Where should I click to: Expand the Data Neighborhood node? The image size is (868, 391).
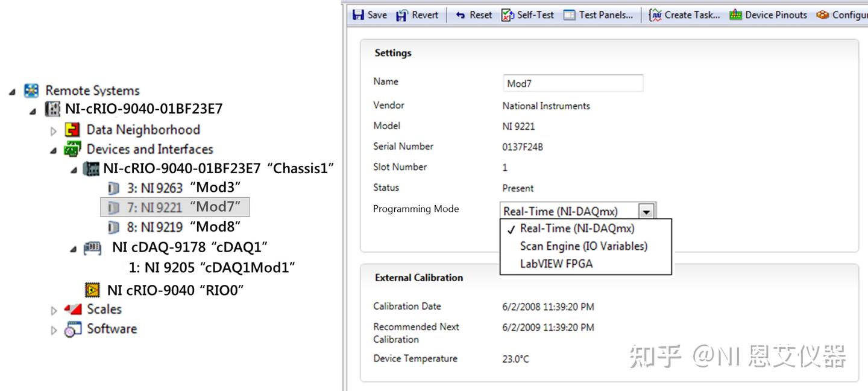[x=54, y=131]
